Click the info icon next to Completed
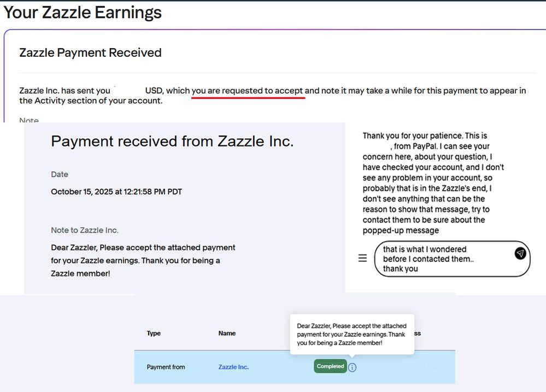Screen dimensions: 546x392 coord(353,367)
